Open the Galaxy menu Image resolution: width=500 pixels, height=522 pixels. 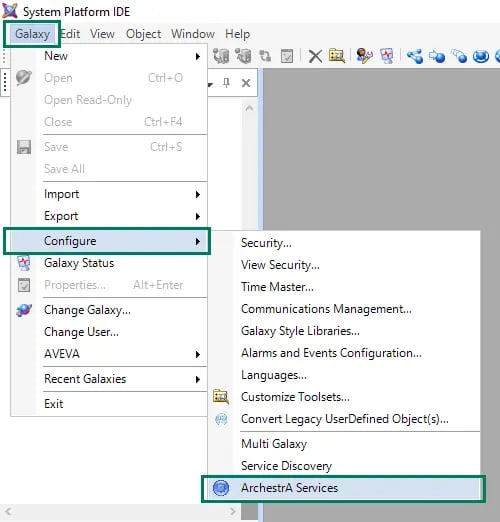32,34
